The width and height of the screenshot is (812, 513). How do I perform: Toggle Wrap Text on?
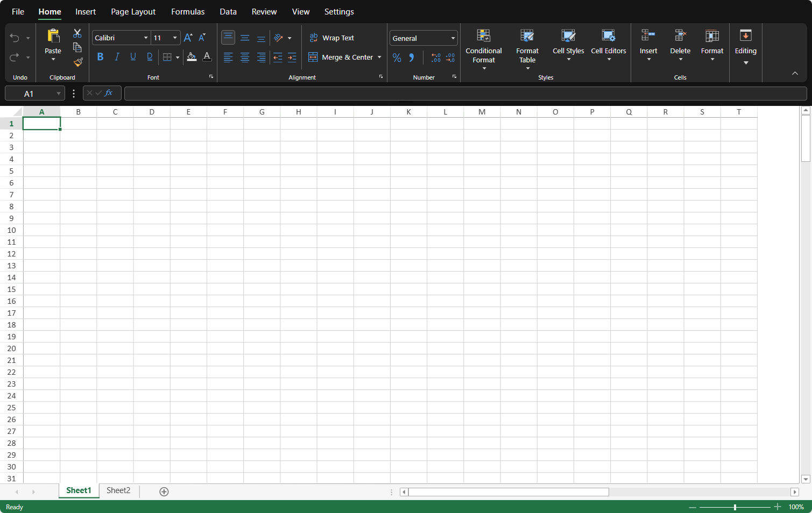click(331, 38)
